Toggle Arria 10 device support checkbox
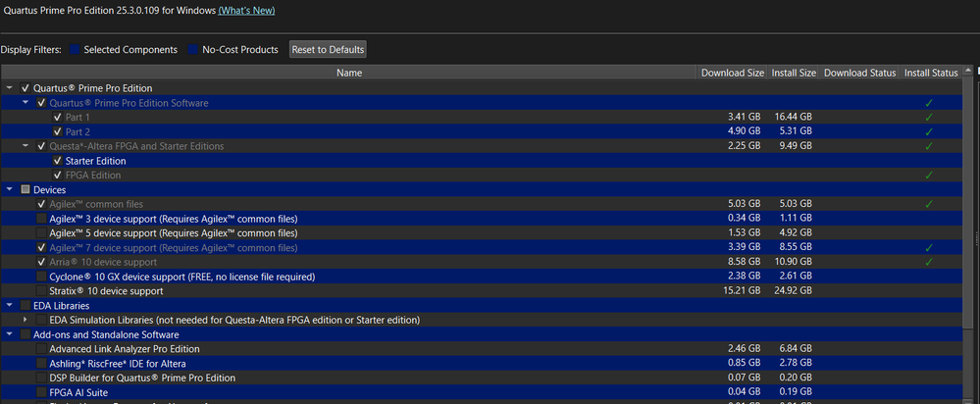 tap(41, 262)
